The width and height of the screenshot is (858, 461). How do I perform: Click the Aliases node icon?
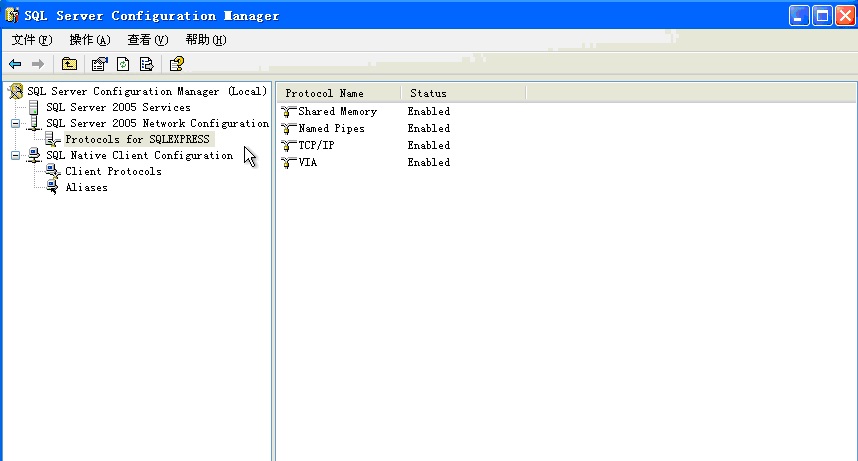pyautogui.click(x=53, y=187)
